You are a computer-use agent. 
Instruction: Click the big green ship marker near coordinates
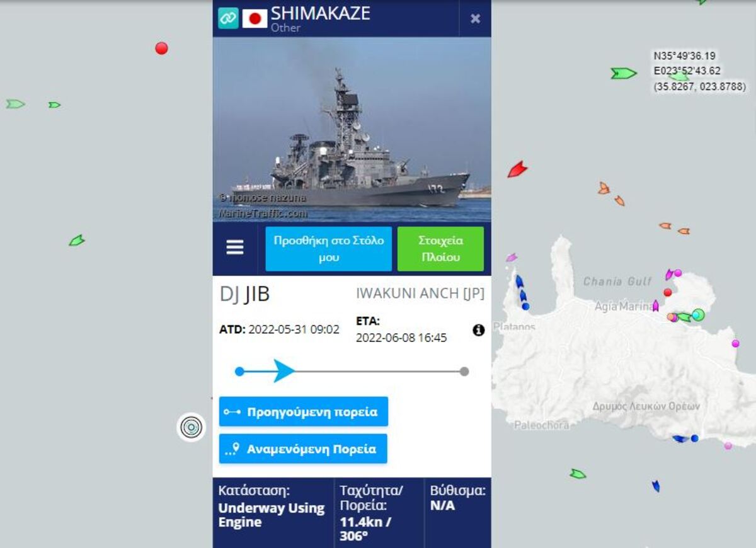(x=623, y=74)
